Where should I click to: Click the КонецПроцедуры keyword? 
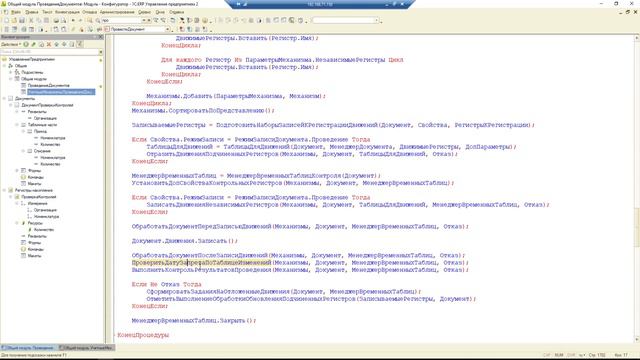click(x=143, y=335)
